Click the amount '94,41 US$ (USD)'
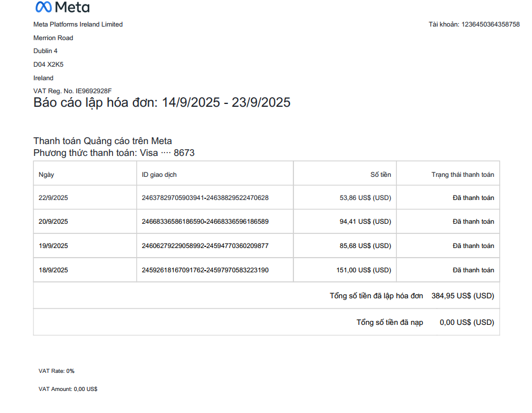This screenshot has height=413, width=532. click(365, 221)
